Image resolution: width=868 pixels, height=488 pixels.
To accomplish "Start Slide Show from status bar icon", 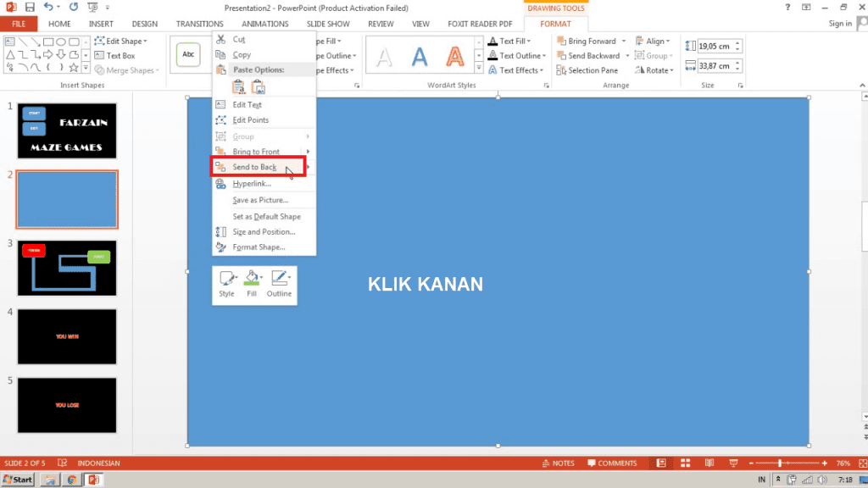I will [x=733, y=463].
